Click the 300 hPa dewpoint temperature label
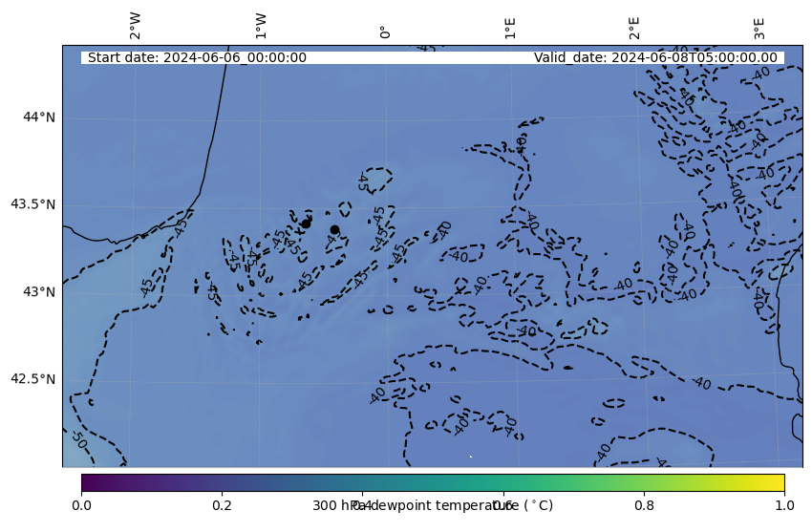Image resolution: width=812 pixels, height=532 pixels. click(x=433, y=505)
